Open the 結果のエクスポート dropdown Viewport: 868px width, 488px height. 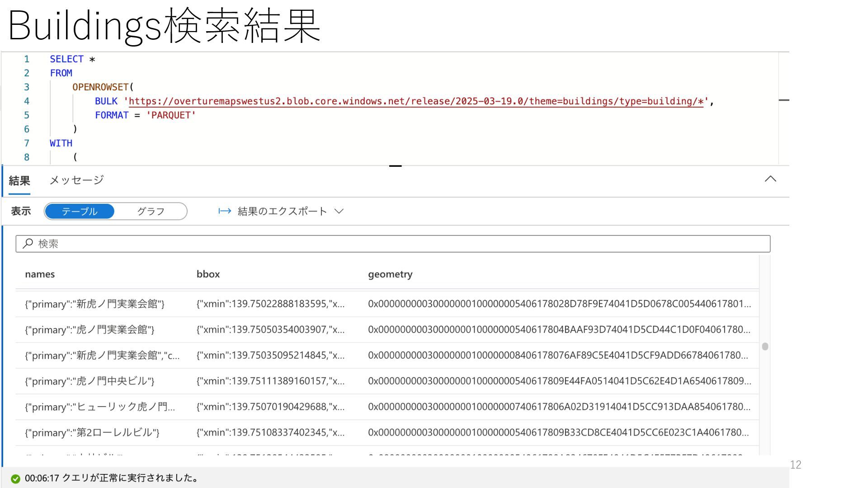pos(281,211)
